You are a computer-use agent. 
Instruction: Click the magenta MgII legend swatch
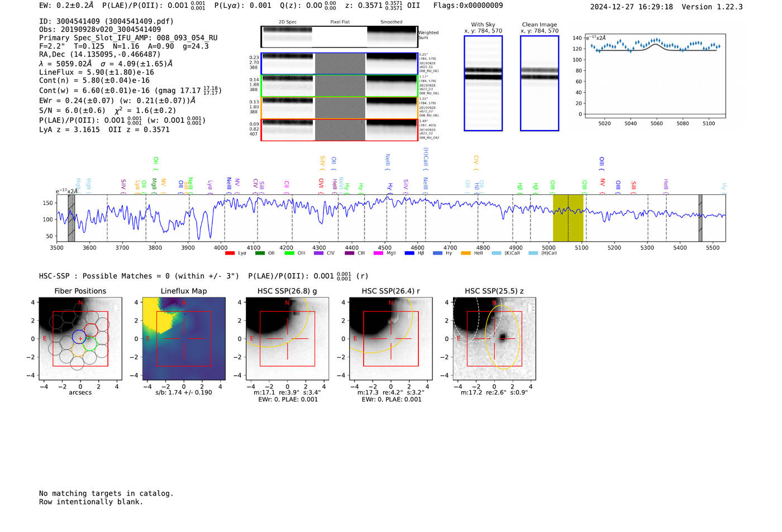(x=378, y=253)
